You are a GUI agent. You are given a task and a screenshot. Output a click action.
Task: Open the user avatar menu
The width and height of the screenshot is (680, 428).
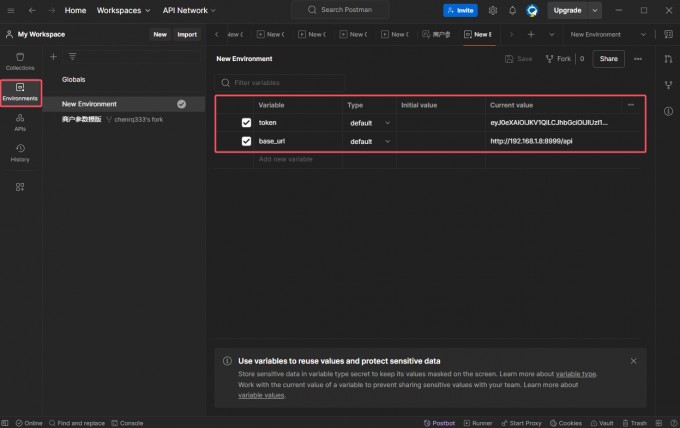[x=532, y=10]
